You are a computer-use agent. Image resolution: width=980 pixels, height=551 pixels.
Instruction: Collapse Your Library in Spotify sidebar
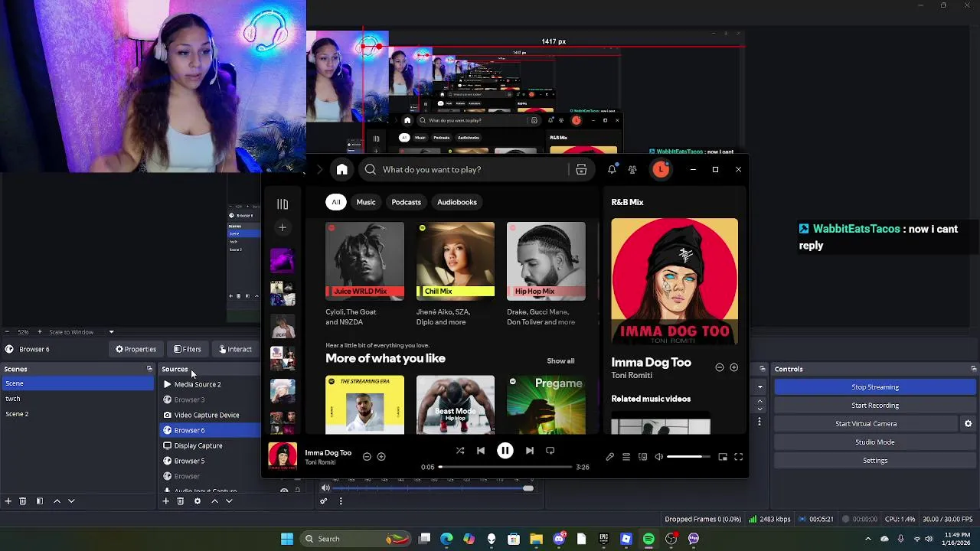(x=283, y=204)
